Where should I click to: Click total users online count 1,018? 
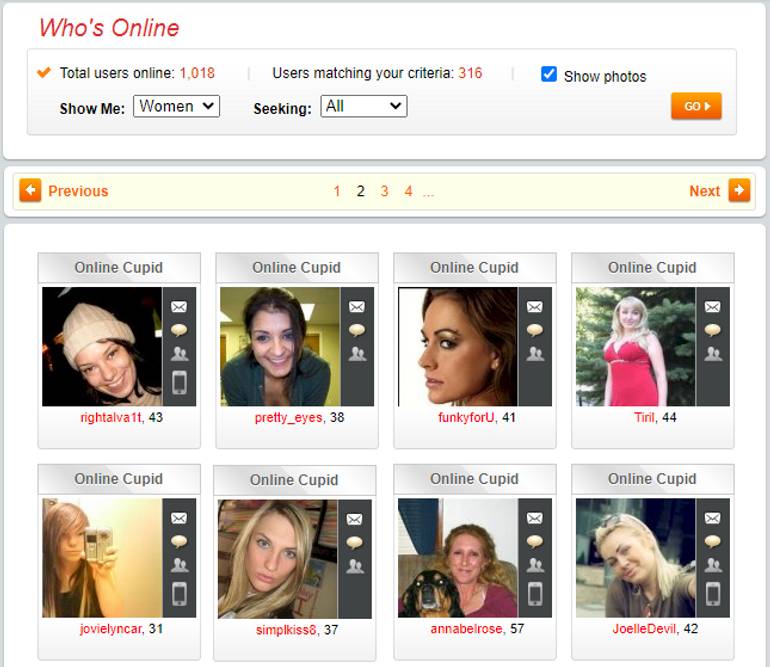point(197,73)
